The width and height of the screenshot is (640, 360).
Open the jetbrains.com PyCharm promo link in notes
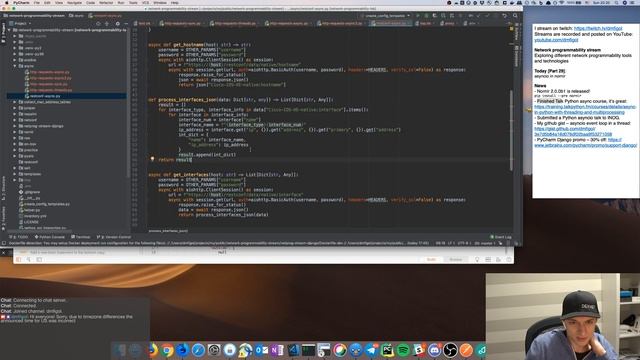click(x=585, y=142)
